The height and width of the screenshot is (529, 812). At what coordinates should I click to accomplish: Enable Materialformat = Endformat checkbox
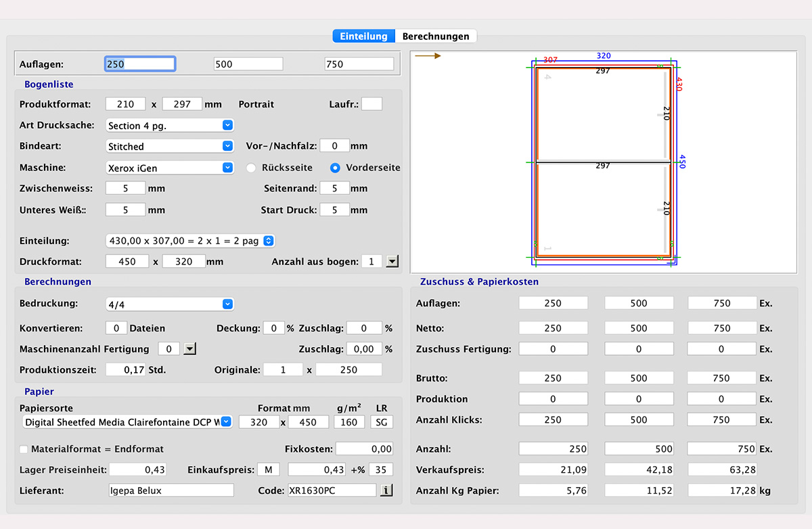tap(24, 449)
